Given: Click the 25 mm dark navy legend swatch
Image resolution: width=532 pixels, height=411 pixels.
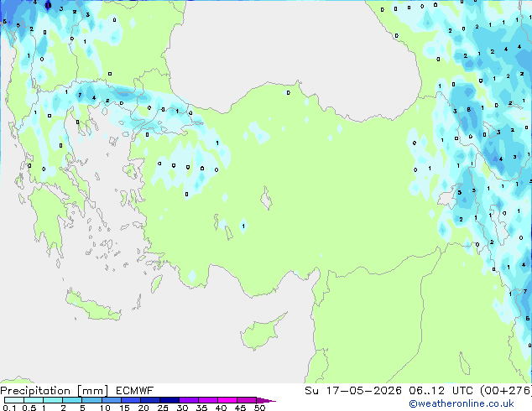Looking at the screenshot, I should click(170, 400).
